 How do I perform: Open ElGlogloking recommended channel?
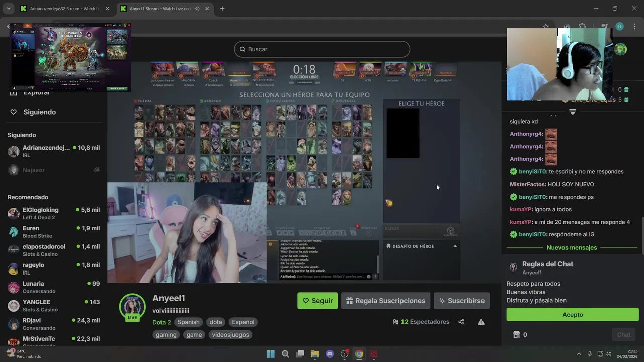[x=53, y=213]
